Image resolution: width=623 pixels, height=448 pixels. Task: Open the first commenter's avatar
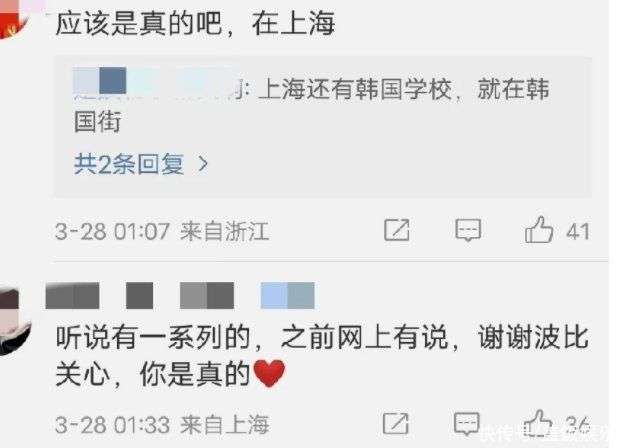(x=12, y=20)
